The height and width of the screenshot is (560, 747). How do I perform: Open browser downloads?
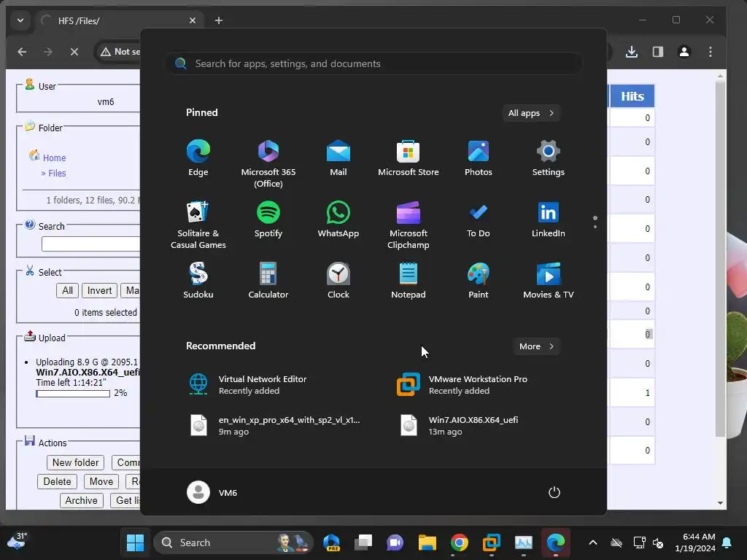coord(632,52)
